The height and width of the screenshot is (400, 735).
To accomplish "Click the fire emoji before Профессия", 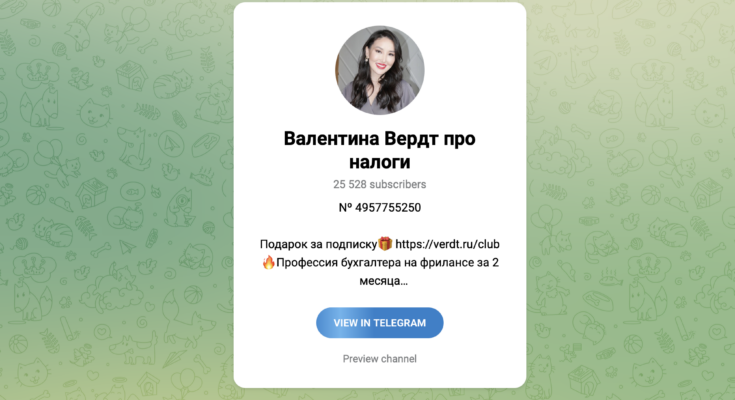I will click(269, 262).
